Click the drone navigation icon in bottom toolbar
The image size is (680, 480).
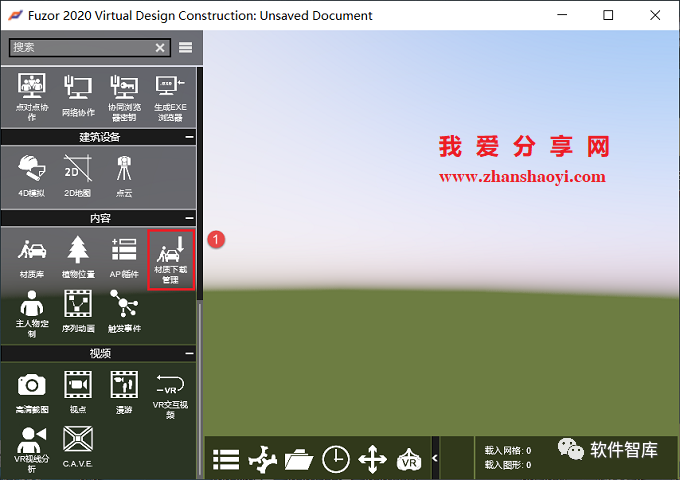[262, 459]
